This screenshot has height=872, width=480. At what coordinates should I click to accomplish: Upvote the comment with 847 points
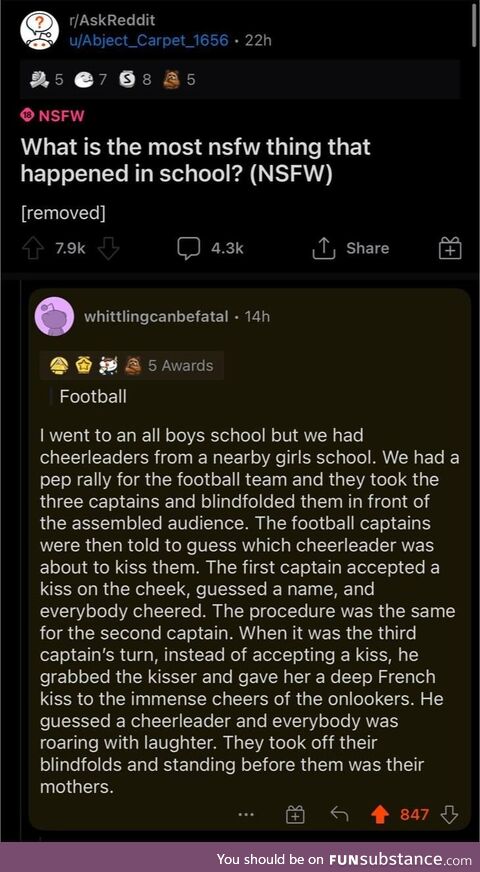[380, 815]
